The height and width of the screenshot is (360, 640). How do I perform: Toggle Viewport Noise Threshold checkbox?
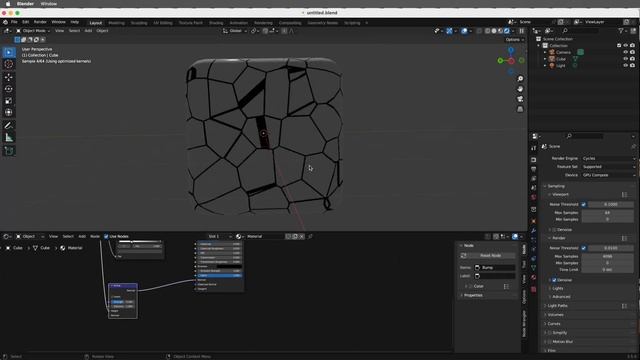(x=584, y=204)
